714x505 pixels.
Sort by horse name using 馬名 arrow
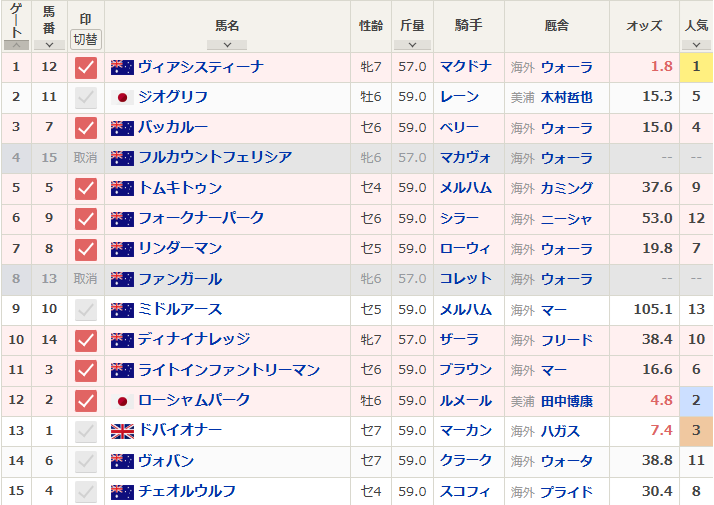[x=227, y=45]
